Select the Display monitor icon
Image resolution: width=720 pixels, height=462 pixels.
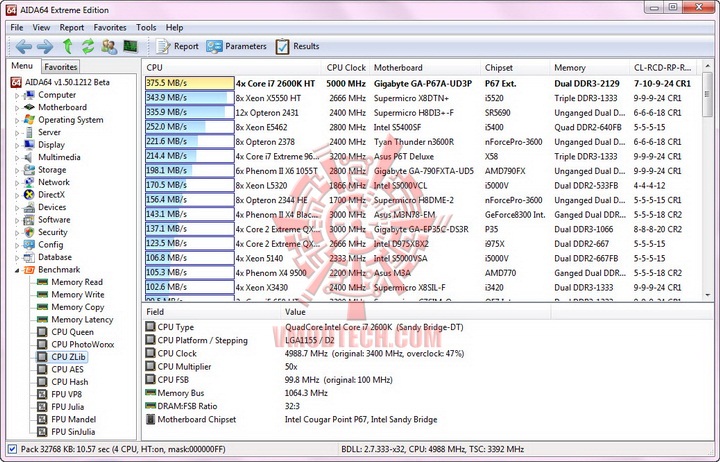click(29, 145)
